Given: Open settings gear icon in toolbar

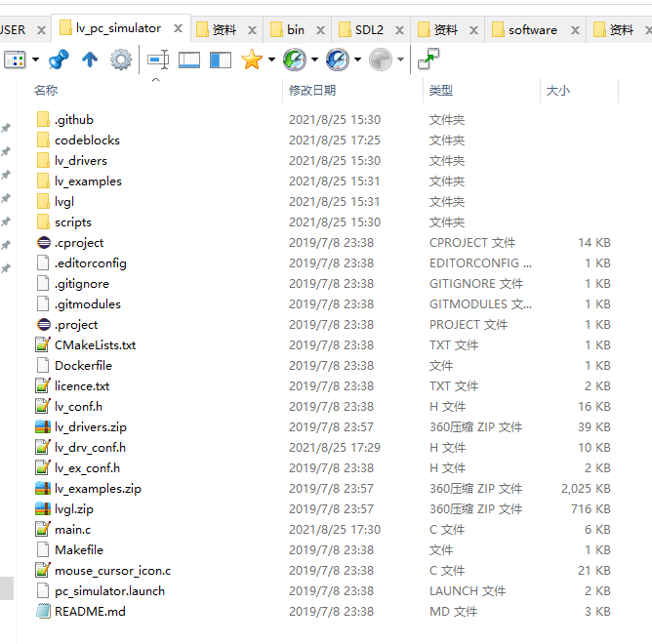Looking at the screenshot, I should 121,60.
